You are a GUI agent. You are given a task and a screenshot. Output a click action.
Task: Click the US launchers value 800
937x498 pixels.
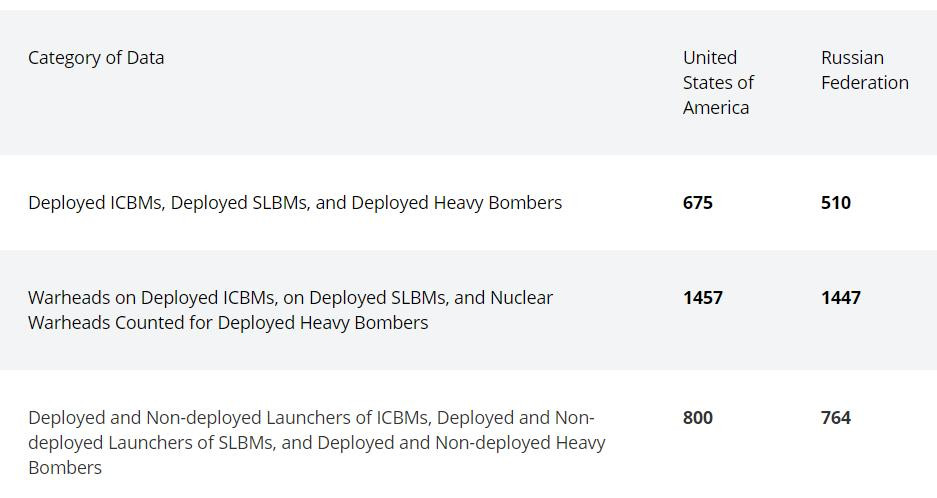(x=698, y=417)
